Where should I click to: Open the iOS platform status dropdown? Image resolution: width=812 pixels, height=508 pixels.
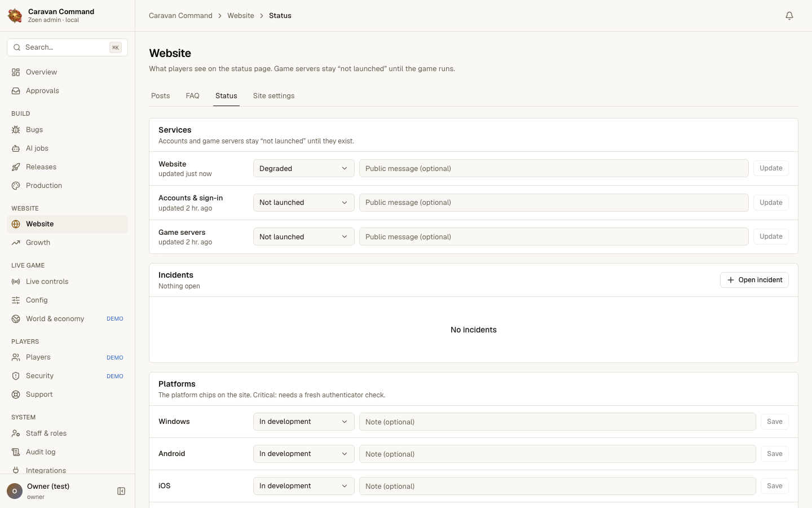tap(304, 486)
